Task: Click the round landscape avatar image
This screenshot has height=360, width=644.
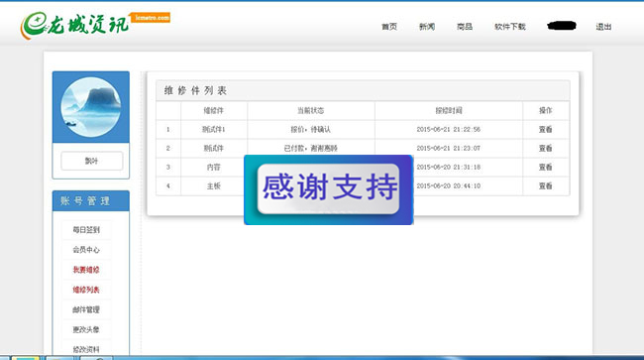Action: point(91,107)
